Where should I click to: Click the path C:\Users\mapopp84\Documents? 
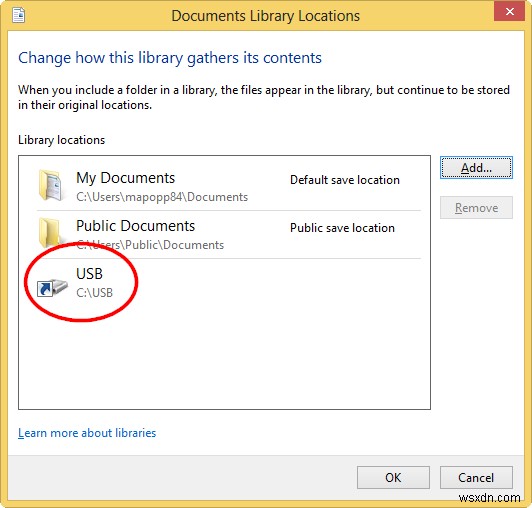[162, 197]
